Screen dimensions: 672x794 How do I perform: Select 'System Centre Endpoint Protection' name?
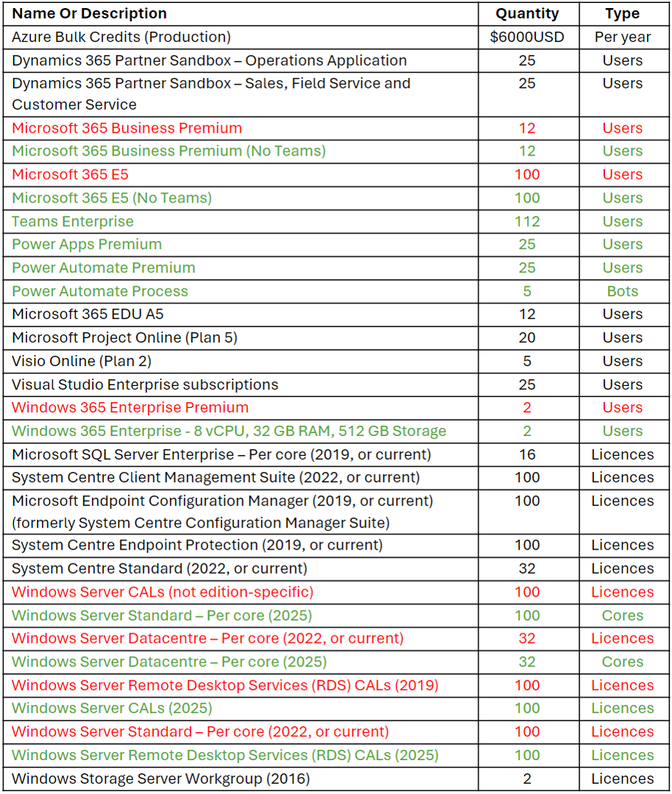coord(197,545)
